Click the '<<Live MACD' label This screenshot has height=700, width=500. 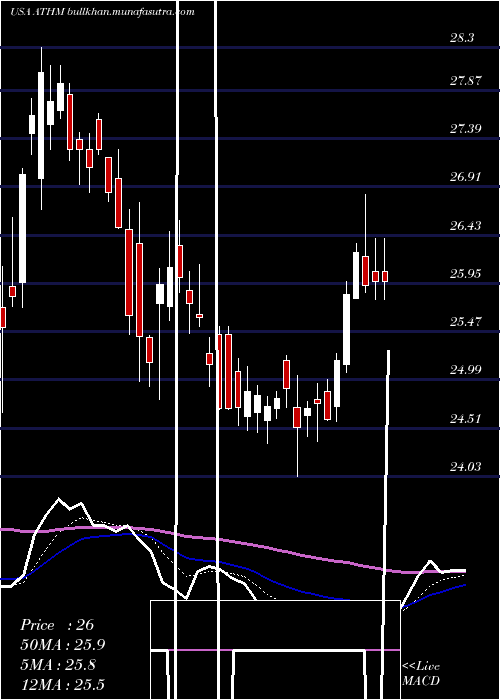point(421,673)
